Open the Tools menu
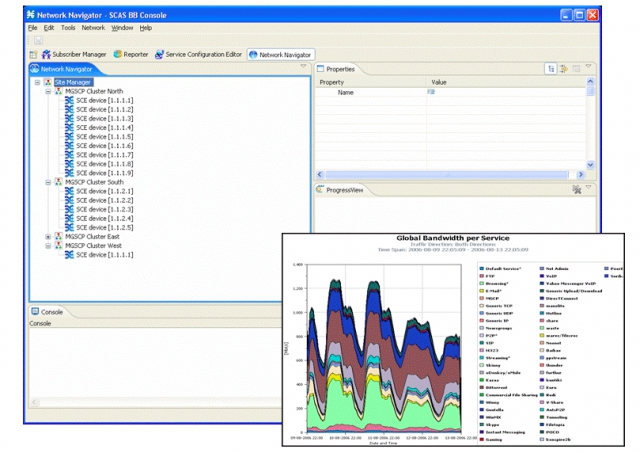Viewport: 640px width, 453px height. 68,28
